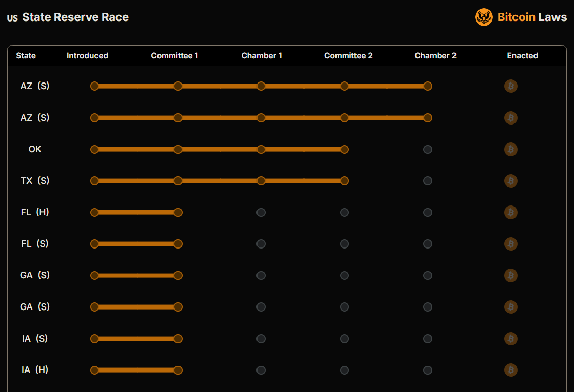
Task: Click the Enacted Bitcoin icon for OK
Action: click(510, 149)
